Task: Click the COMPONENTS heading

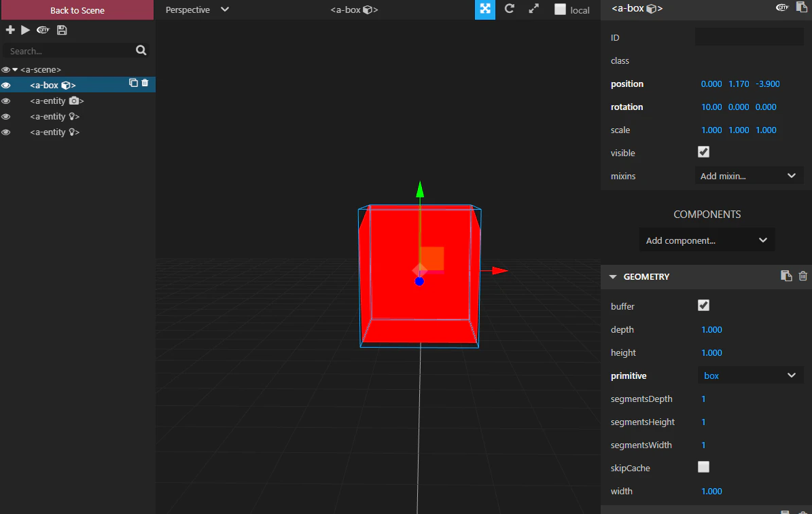Action: pos(707,215)
